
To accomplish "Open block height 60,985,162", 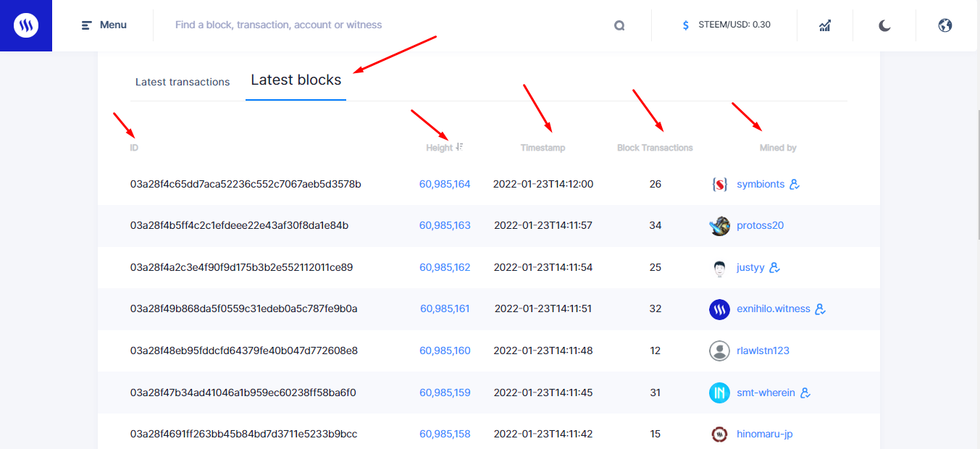I will point(445,267).
